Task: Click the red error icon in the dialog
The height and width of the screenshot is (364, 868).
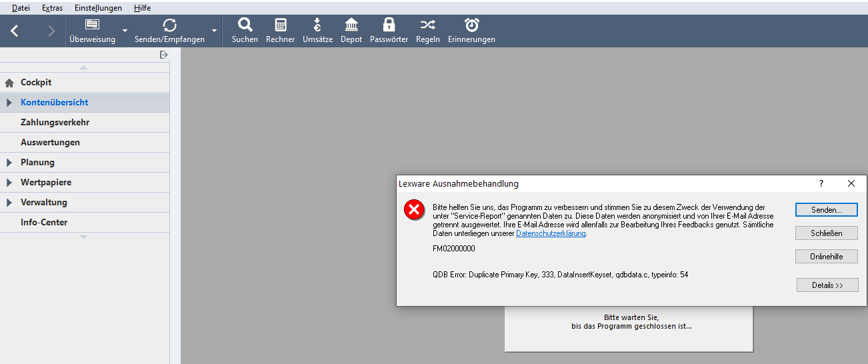Action: (414, 210)
